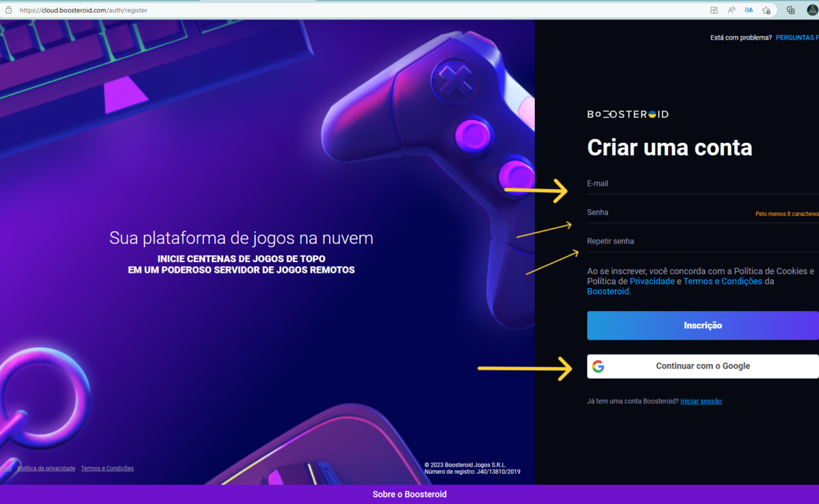Click 'Está com problema?' text
Viewport: 819px width, 504px height.
pos(741,38)
